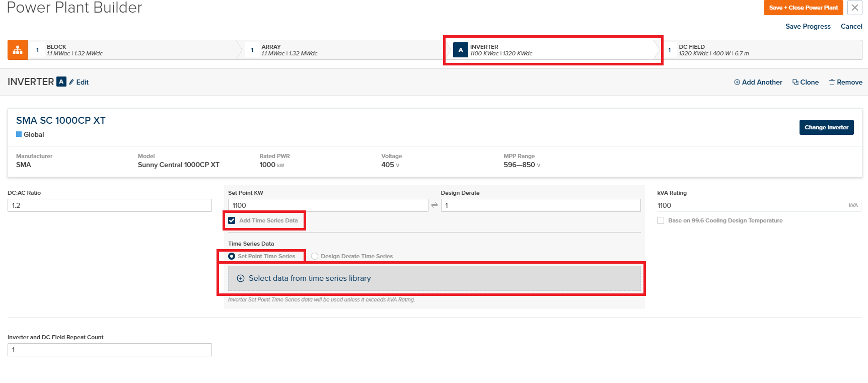Viewport: 868px width, 383px height.
Task: Click the plus circle icon in time series library bar
Action: (x=241, y=278)
